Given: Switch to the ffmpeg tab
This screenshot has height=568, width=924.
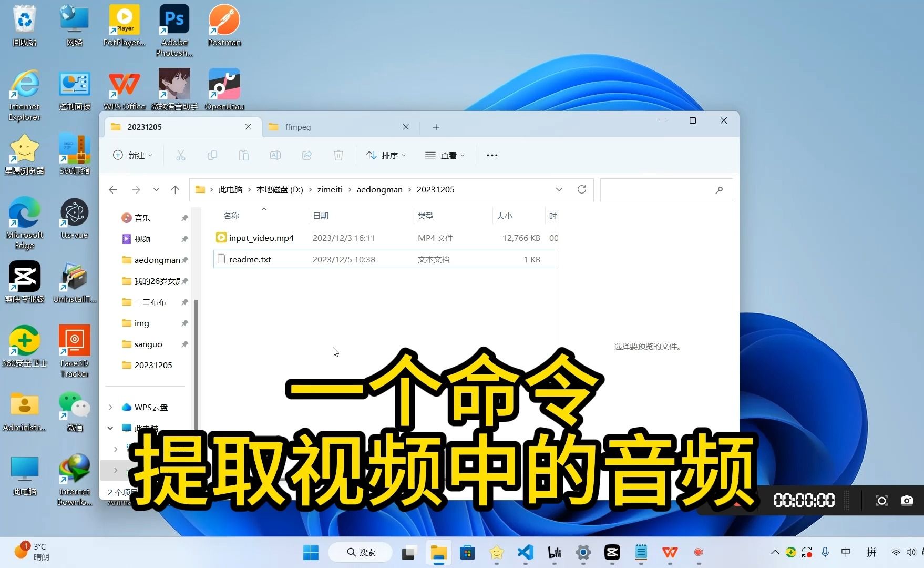Looking at the screenshot, I should (339, 127).
